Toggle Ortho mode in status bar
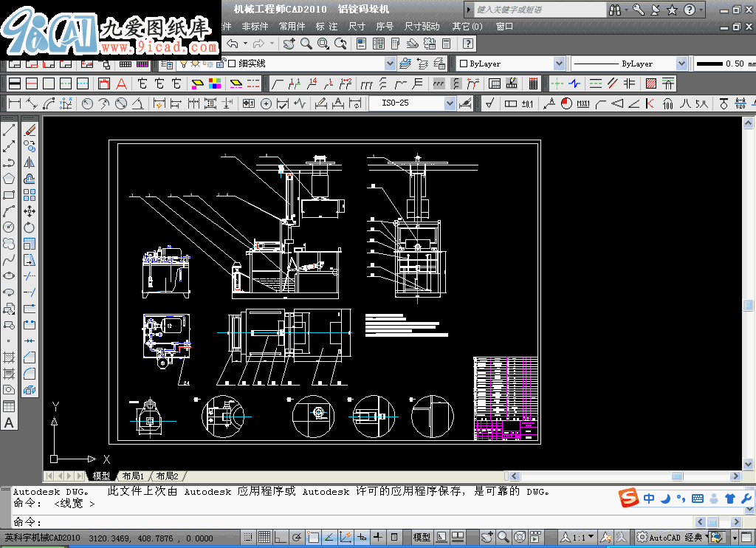The width and height of the screenshot is (756, 548). (x=280, y=537)
